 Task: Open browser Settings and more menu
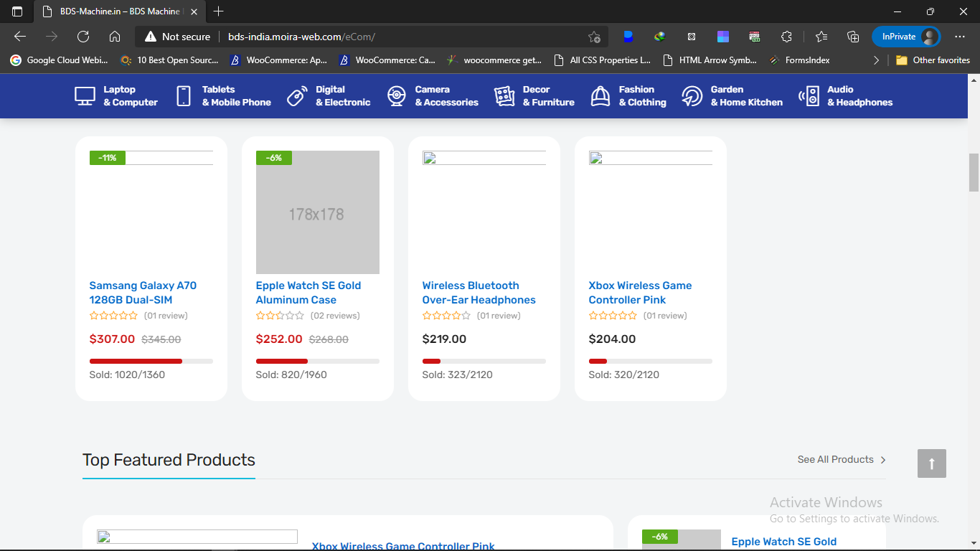pyautogui.click(x=960, y=37)
